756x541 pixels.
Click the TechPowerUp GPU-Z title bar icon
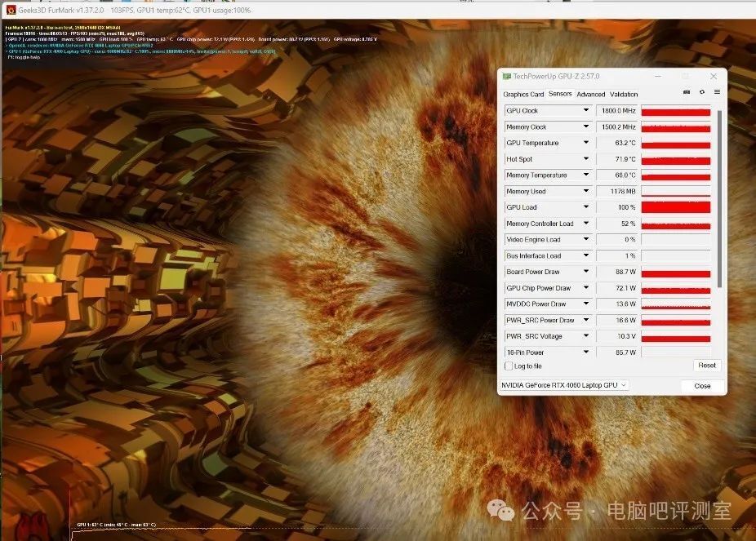507,77
